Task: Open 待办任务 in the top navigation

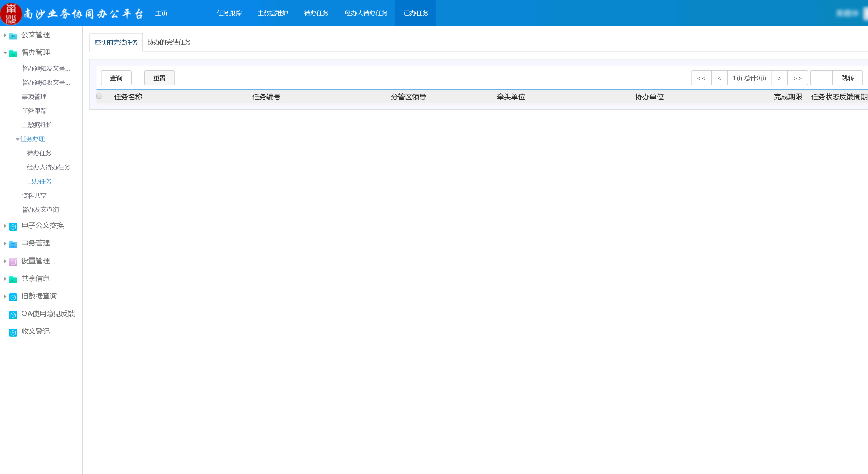Action: pyautogui.click(x=316, y=13)
